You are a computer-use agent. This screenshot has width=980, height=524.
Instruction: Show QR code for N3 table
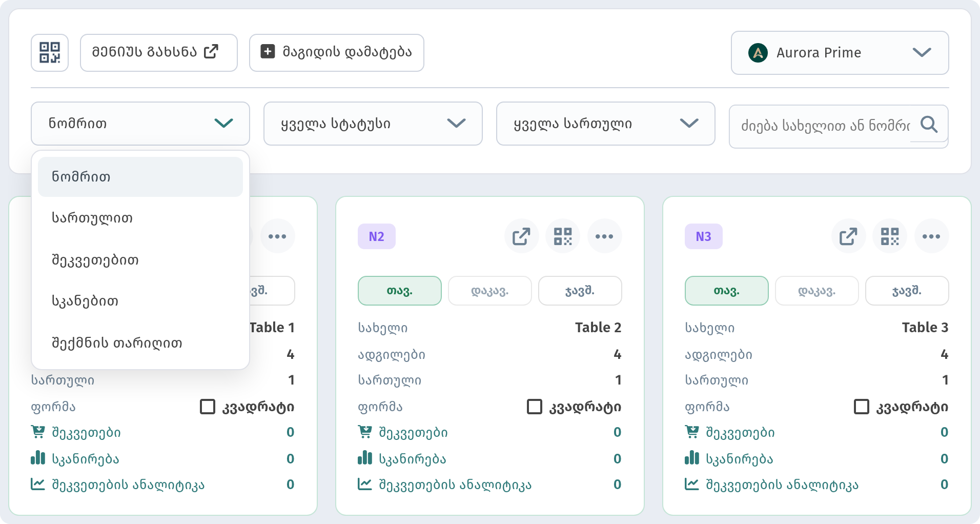[x=890, y=236]
